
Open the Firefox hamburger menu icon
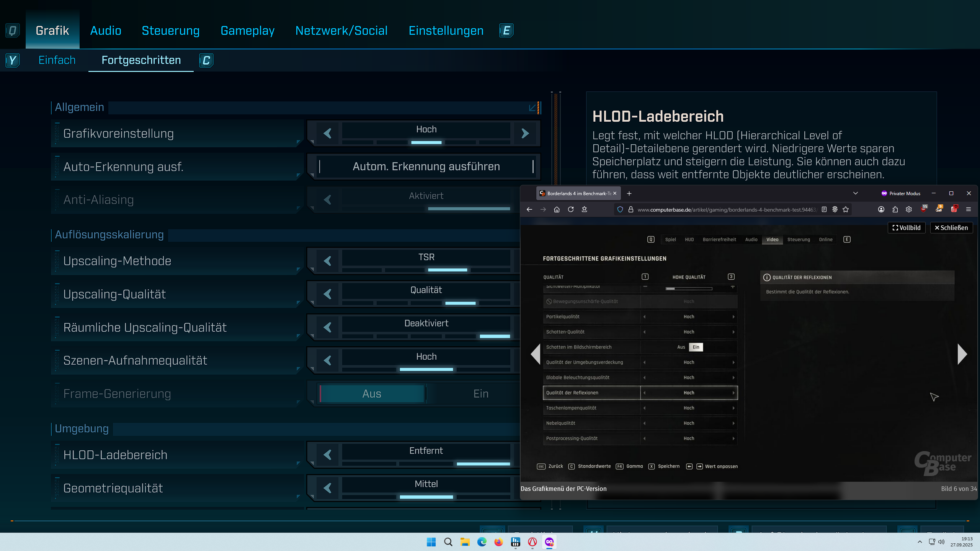pyautogui.click(x=969, y=209)
